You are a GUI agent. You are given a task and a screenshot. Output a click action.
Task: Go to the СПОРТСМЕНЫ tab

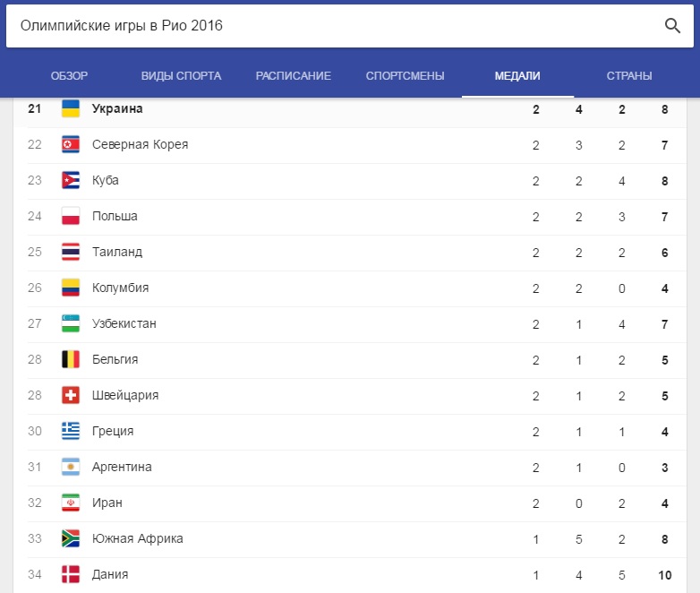point(405,76)
